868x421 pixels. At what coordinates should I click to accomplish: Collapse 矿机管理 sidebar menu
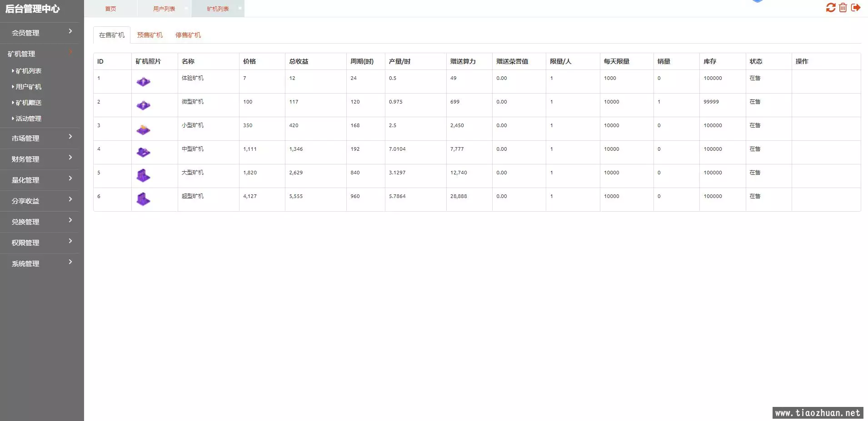(x=40, y=54)
